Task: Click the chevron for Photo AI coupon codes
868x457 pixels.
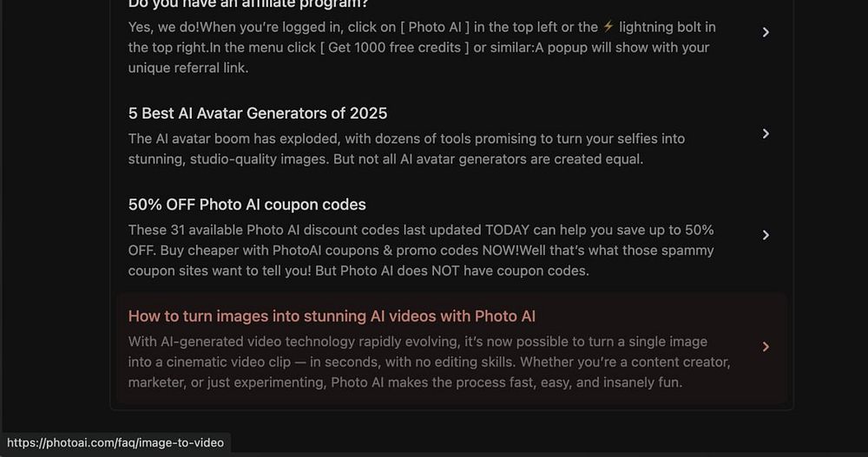Action: point(766,235)
